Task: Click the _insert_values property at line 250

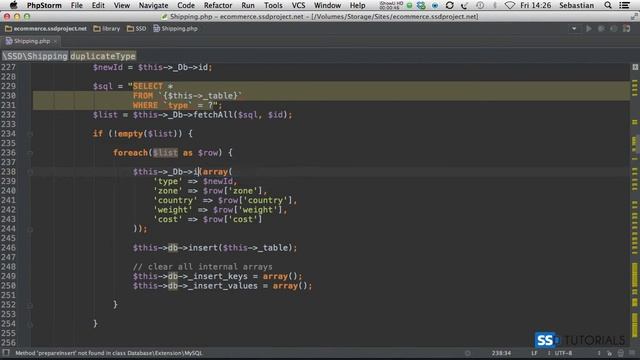Action: [223, 286]
